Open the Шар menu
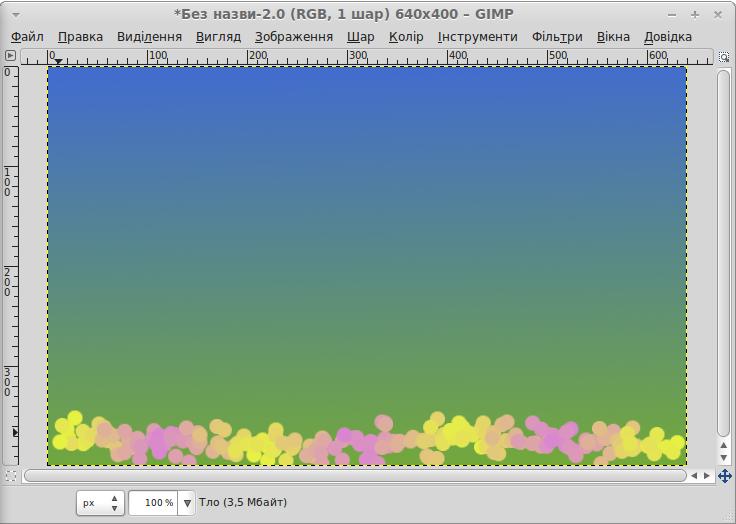 pos(360,37)
